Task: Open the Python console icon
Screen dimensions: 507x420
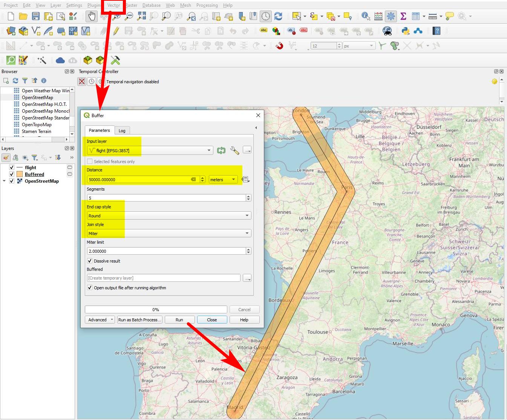Action: pos(406,31)
